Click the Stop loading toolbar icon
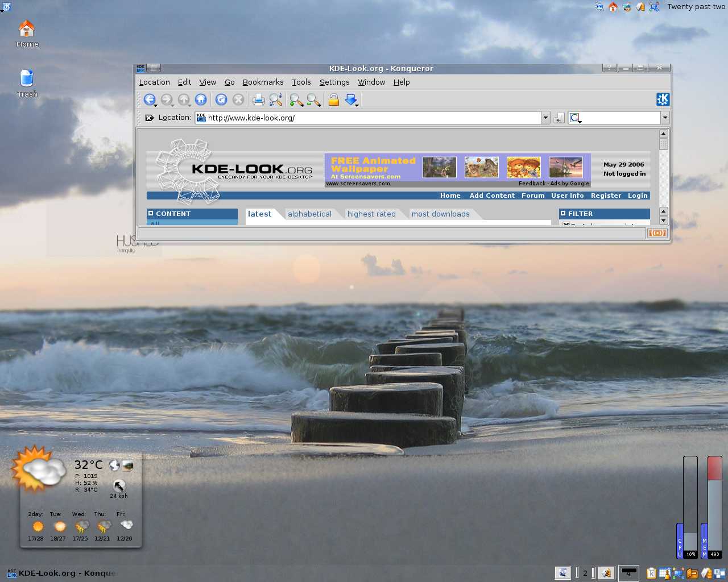728x582 pixels. pos(239,100)
